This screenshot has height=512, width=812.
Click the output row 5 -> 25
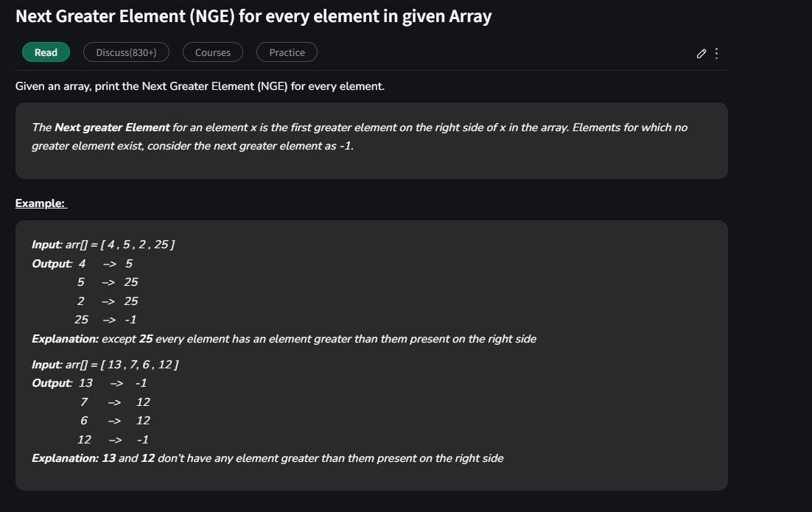pos(107,282)
